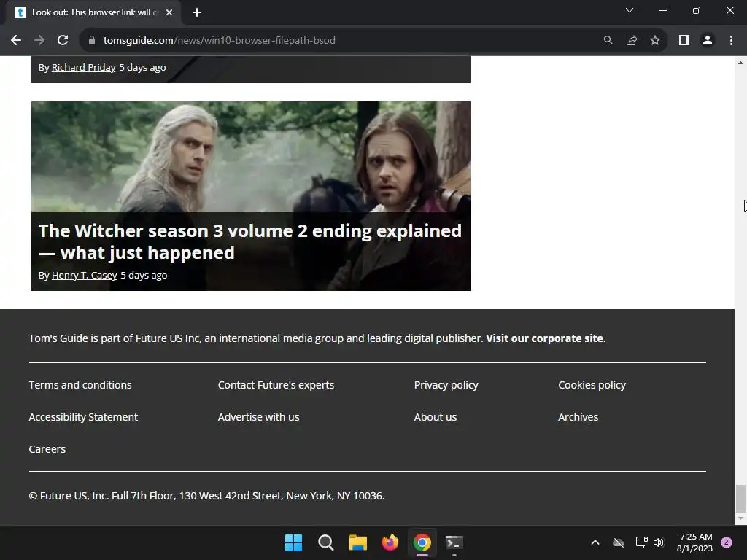Select the 'Look out: This browser link' tab
This screenshot has width=747, height=560.
[93, 12]
